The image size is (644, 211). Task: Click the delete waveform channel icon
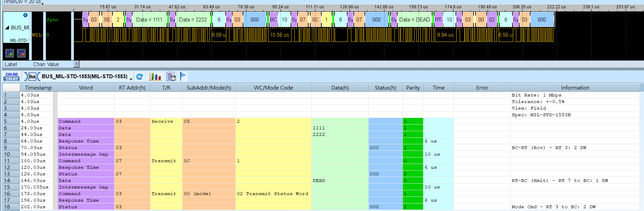click(21, 53)
